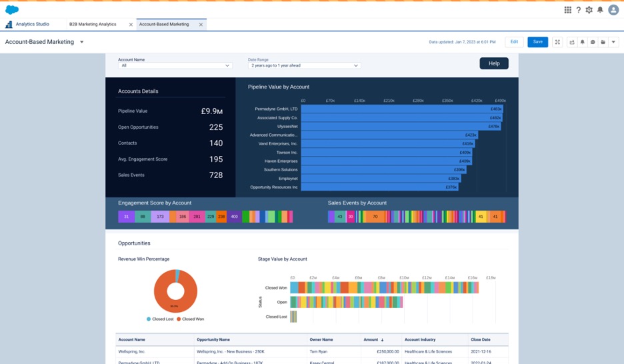Open the comments annotation icon

[x=593, y=42]
